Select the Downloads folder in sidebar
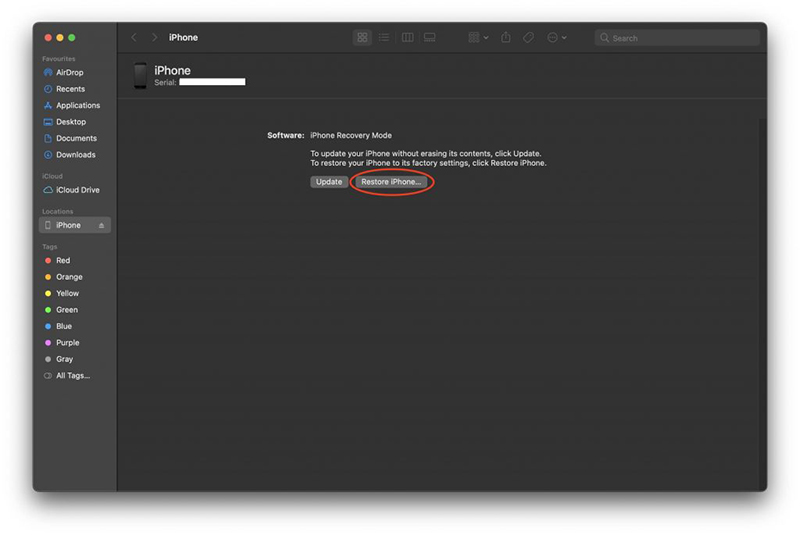 coord(75,155)
